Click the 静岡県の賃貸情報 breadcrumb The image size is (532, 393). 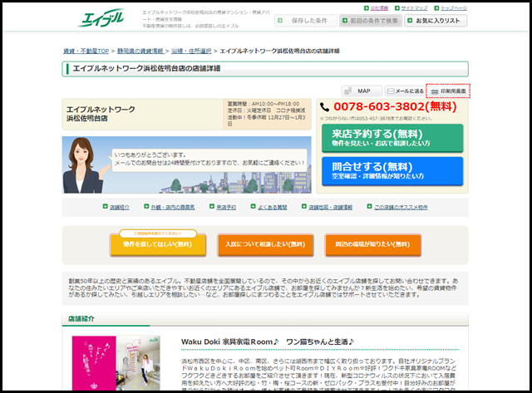[140, 52]
